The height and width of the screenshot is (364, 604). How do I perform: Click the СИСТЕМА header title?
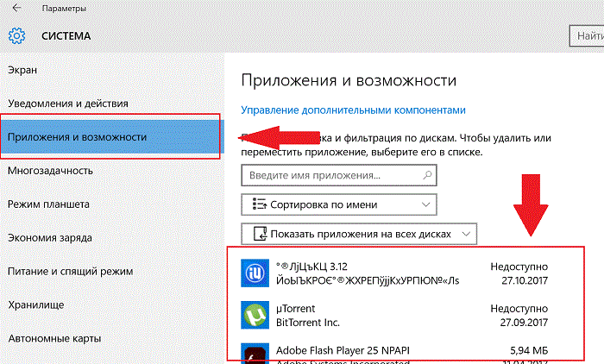(66, 36)
